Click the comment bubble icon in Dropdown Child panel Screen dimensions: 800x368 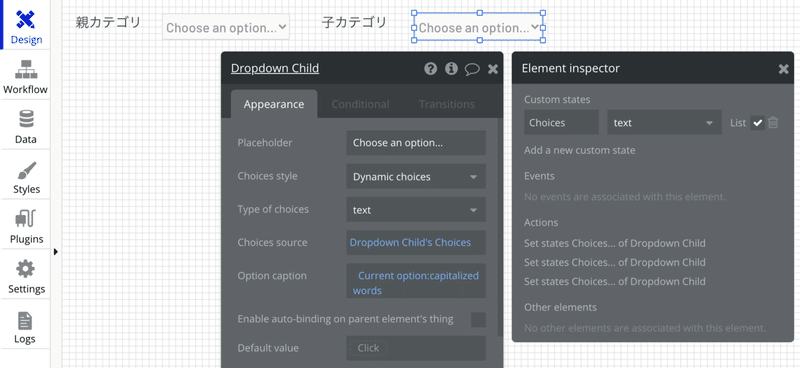(x=472, y=69)
